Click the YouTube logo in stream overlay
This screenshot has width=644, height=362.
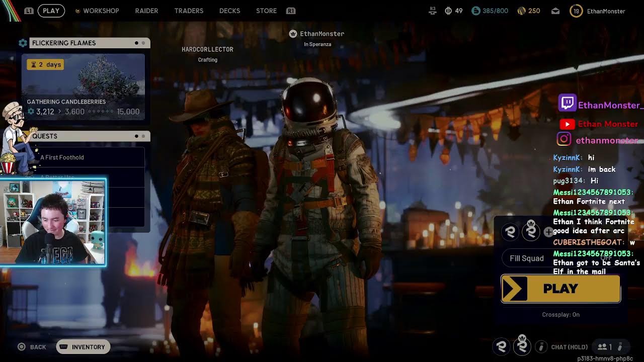[567, 124]
